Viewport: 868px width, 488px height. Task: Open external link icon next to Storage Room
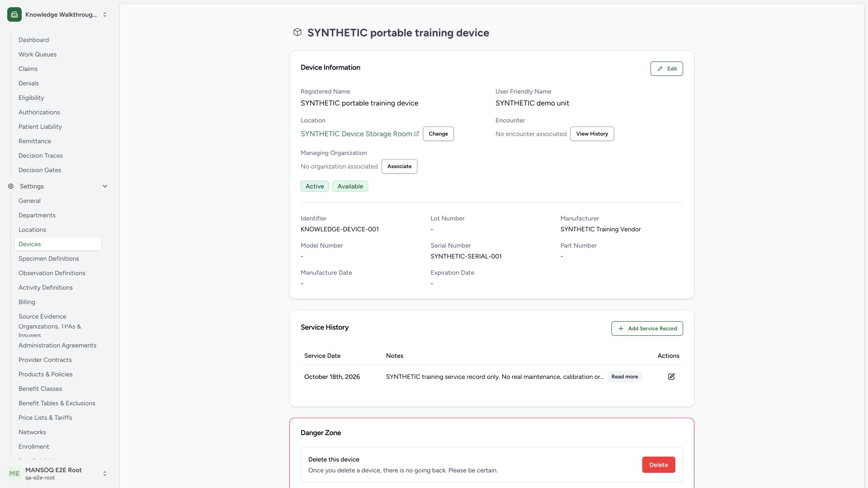coord(416,134)
